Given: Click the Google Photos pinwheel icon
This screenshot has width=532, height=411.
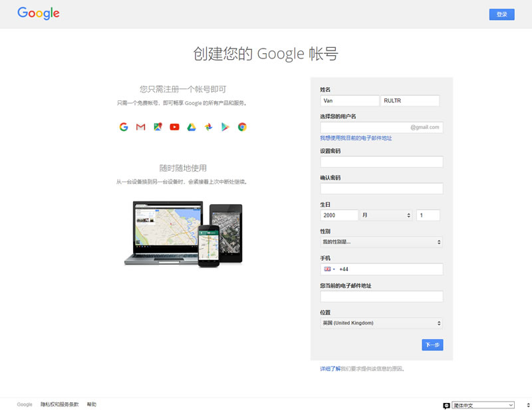Looking at the screenshot, I should click(208, 127).
